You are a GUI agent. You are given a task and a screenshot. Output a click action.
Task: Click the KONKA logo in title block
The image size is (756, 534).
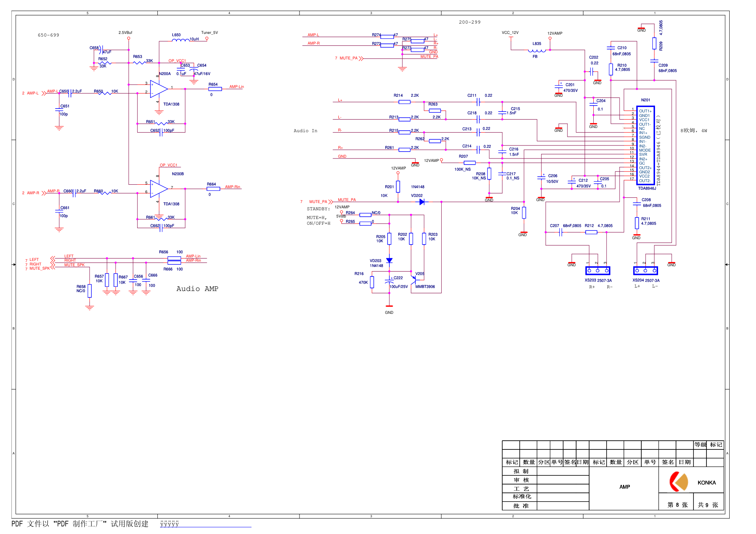point(679,482)
